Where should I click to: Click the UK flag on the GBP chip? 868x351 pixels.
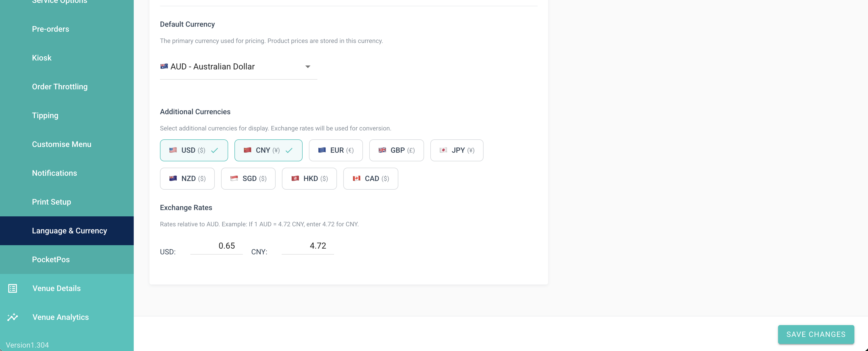point(382,150)
